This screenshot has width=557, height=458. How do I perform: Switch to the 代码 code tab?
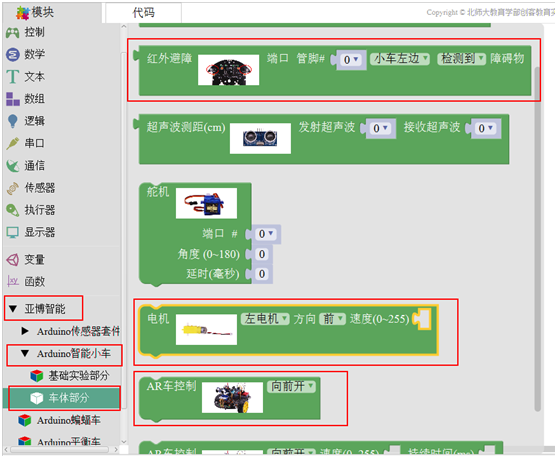click(144, 13)
